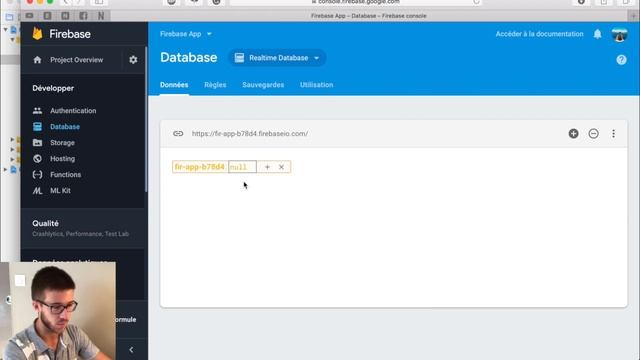Click the null value input field
This screenshot has height=360, width=640.
[x=242, y=167]
